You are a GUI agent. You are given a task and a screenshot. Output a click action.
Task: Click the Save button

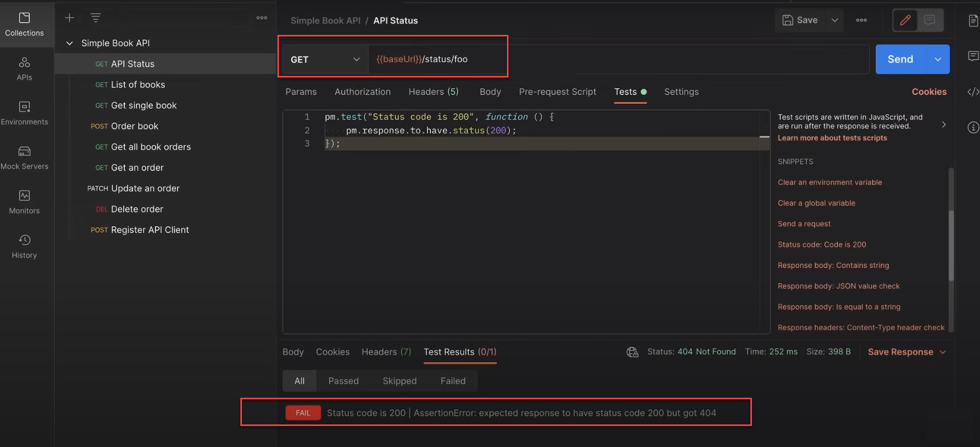pos(800,21)
